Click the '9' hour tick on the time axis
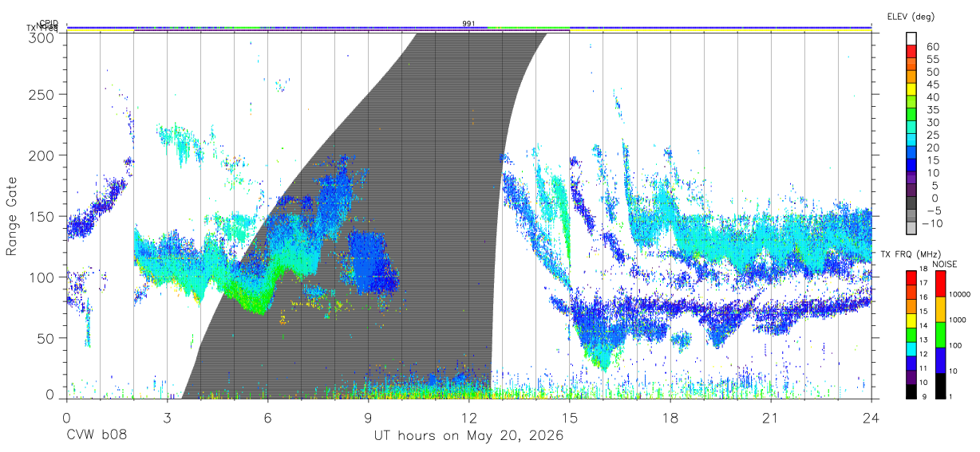Screen dimensions: 980x452 tap(369, 417)
